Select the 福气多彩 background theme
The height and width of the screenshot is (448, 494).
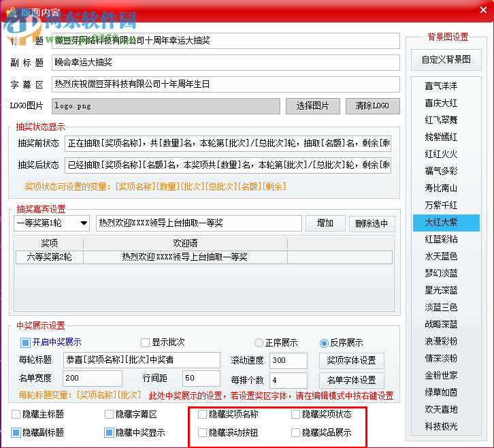(446, 171)
